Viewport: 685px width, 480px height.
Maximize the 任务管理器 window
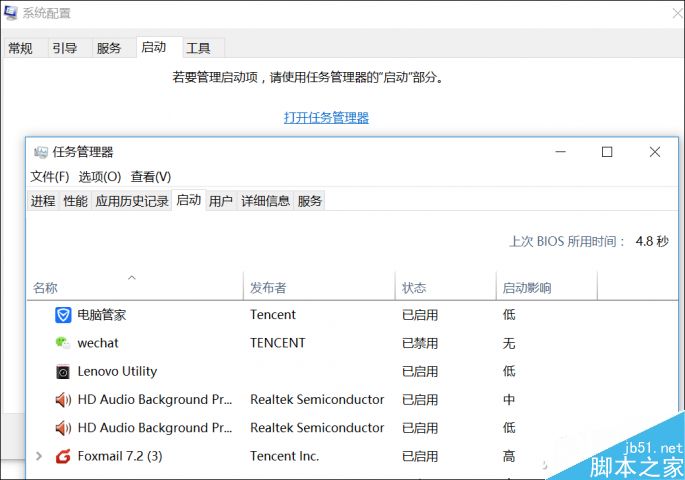click(x=607, y=152)
